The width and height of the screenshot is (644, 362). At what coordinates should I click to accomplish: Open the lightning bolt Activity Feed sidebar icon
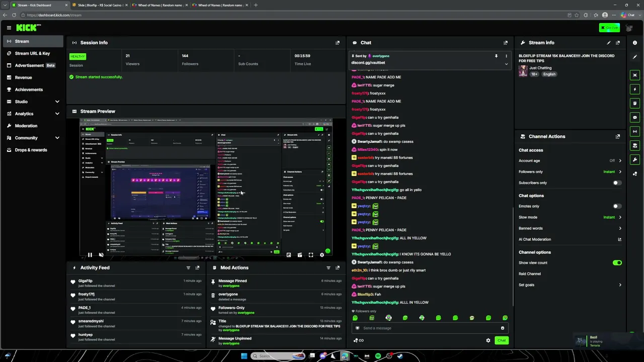tap(635, 89)
